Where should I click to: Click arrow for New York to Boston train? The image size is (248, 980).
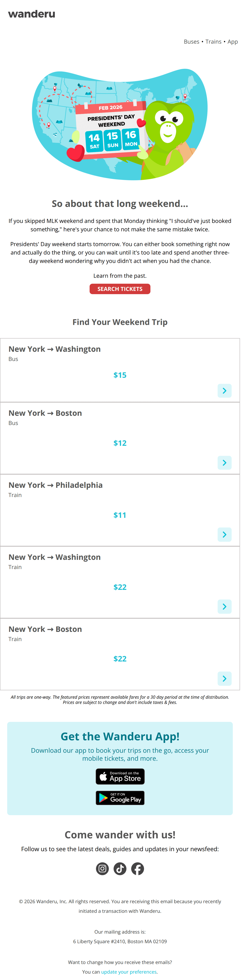(224, 678)
